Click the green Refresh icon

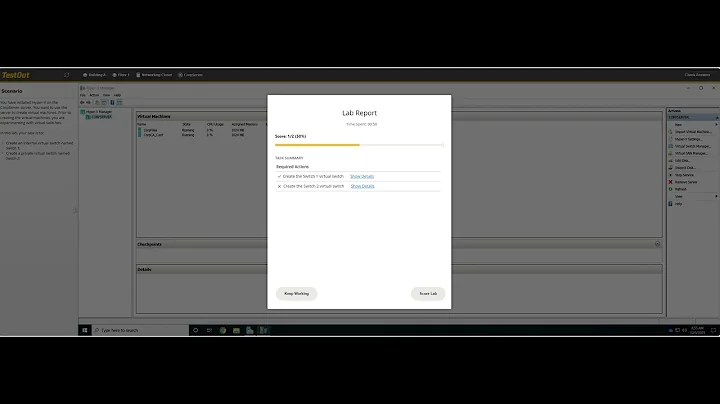coord(670,189)
